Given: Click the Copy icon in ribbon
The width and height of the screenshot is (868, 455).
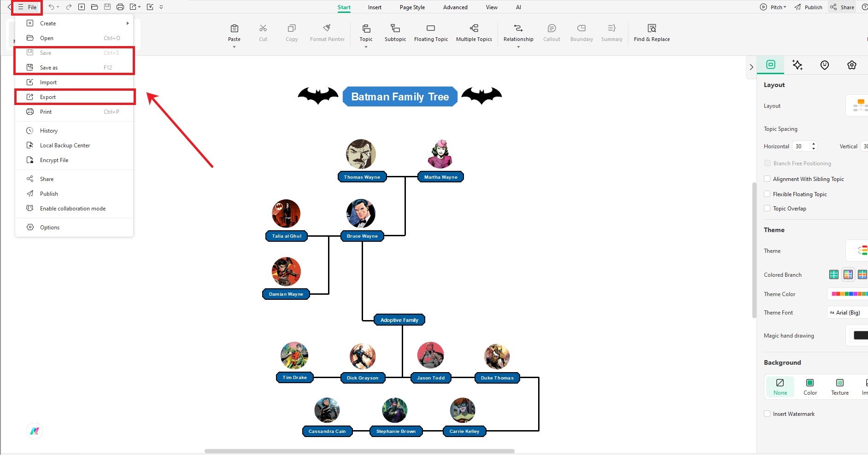Looking at the screenshot, I should (292, 29).
